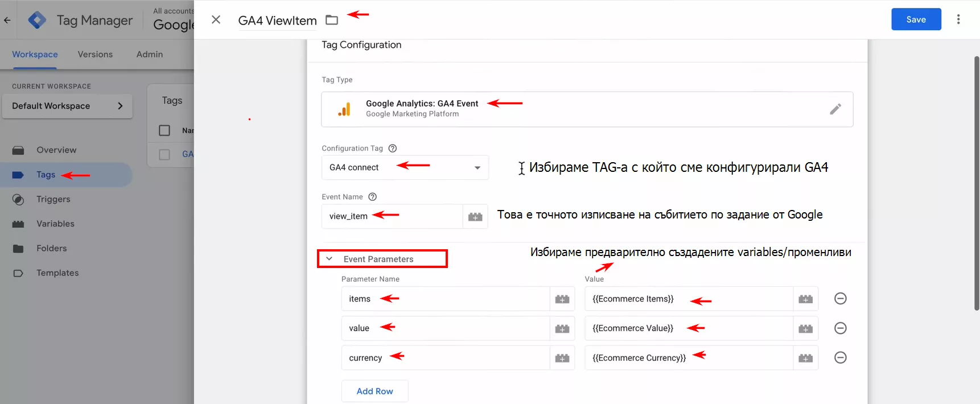
Task: Switch to the Workspace tab
Action: coord(35,55)
